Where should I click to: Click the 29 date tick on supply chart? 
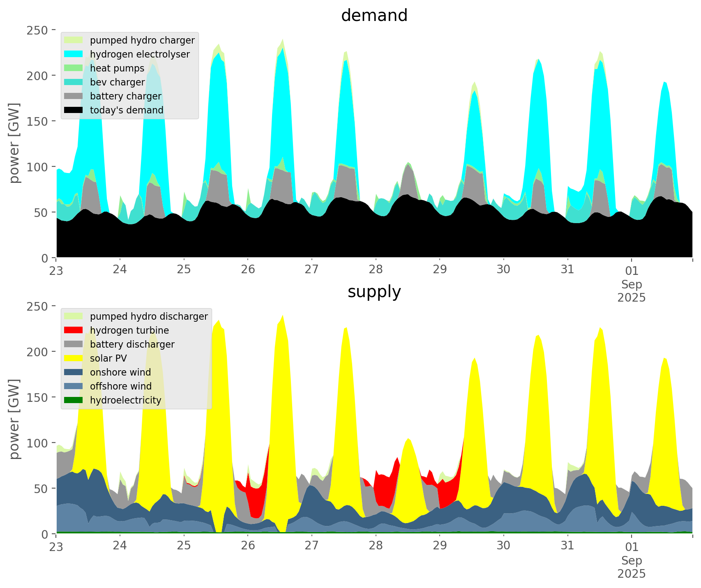click(440, 546)
